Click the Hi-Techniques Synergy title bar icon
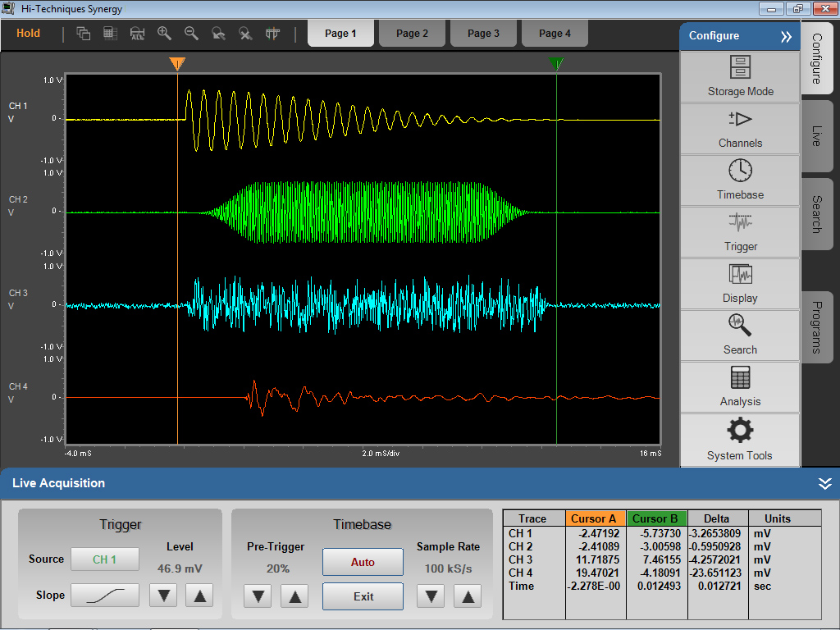This screenshot has height=630, width=840. pyautogui.click(x=8, y=8)
